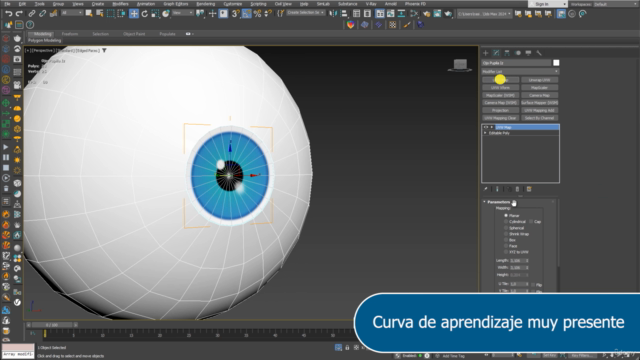Activate the Select Object tool
Image resolution: width=640 pixels, height=360 pixels.
[x=89, y=14]
